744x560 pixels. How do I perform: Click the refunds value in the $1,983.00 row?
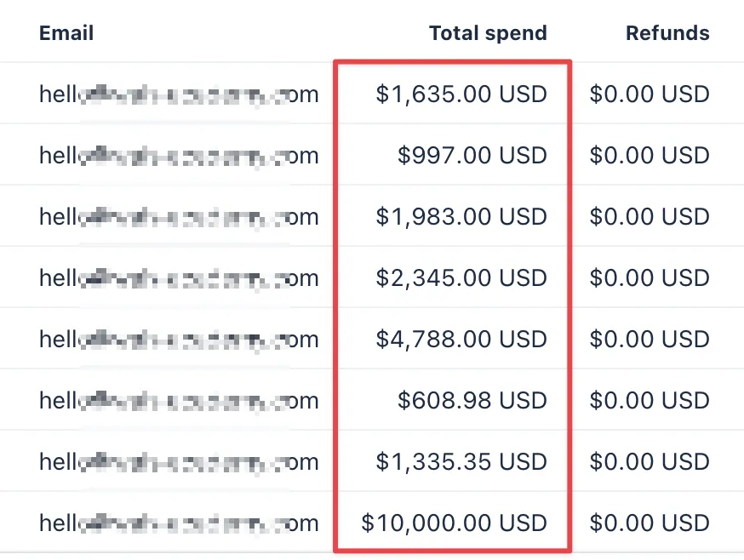650,217
